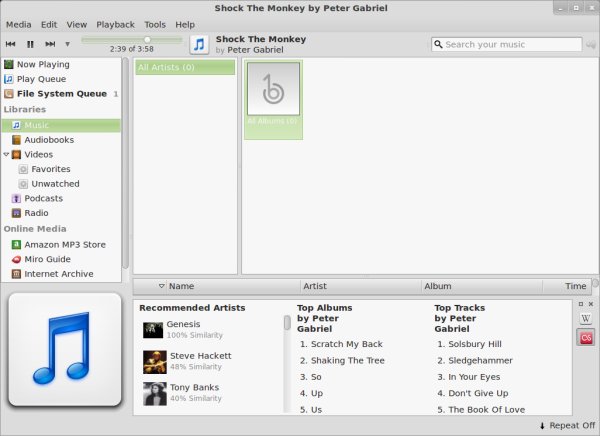The width and height of the screenshot is (600, 436).
Task: Open Amazon MP3 Store
Action: click(61, 245)
